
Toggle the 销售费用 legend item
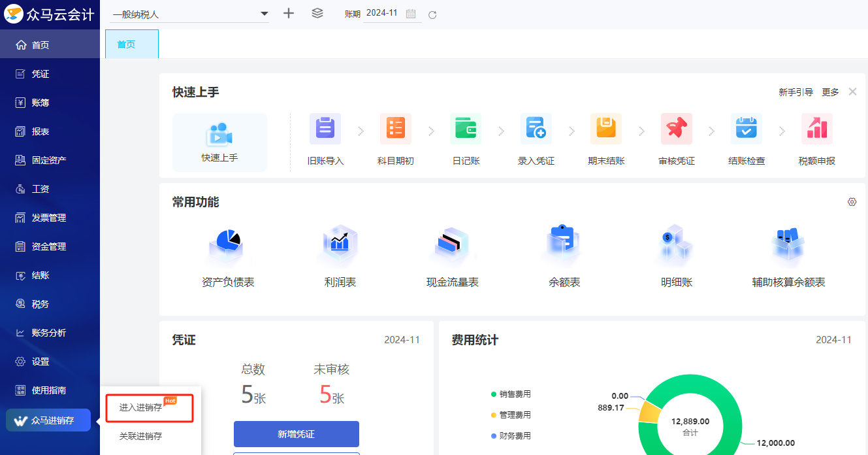[511, 394]
